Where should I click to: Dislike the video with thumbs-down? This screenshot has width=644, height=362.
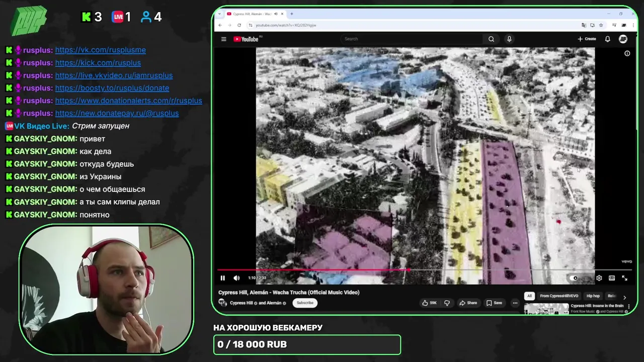click(447, 303)
